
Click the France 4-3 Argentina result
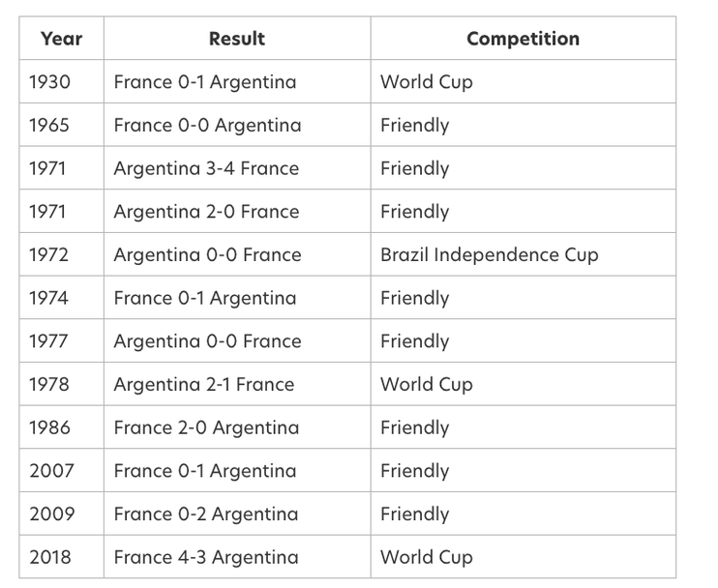pyautogui.click(x=206, y=557)
